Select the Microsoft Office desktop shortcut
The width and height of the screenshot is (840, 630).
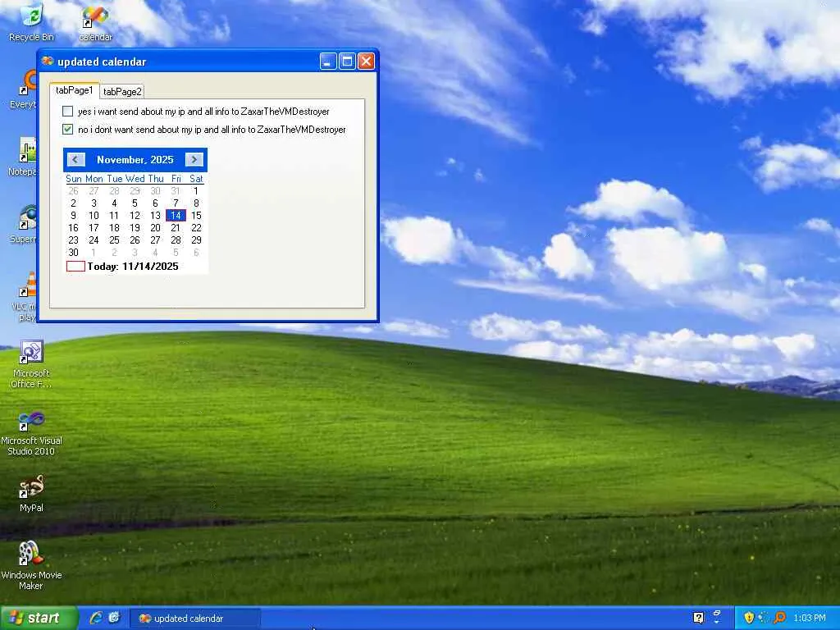tap(31, 364)
